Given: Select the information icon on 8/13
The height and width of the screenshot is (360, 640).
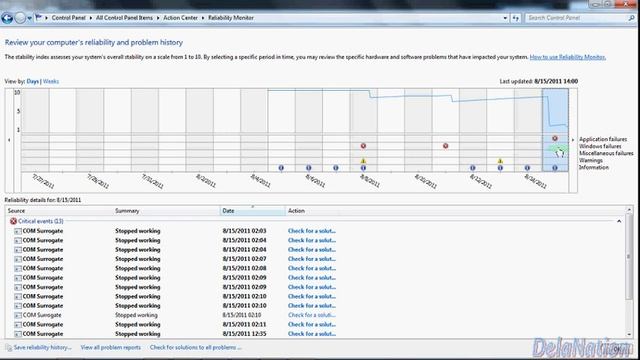Looking at the screenshot, I should 500,168.
